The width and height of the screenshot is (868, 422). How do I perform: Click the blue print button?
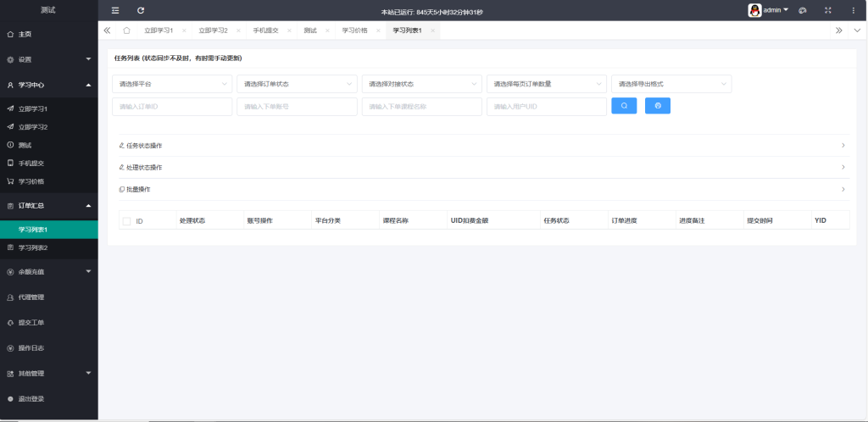(x=658, y=106)
